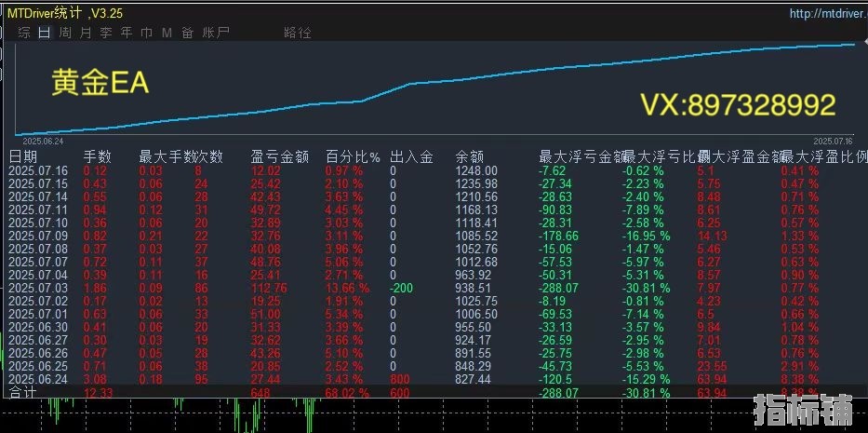Click balance value 827.44

coord(473,379)
